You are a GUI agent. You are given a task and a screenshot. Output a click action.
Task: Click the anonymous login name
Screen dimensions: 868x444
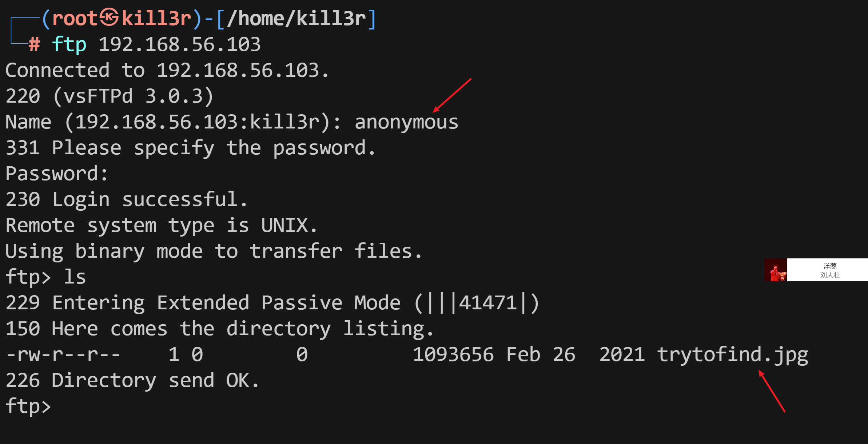point(406,122)
